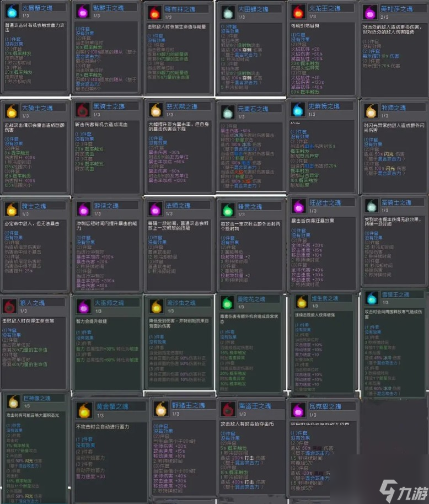Click the golden flame icon of 骑士之魂

coord(12,210)
